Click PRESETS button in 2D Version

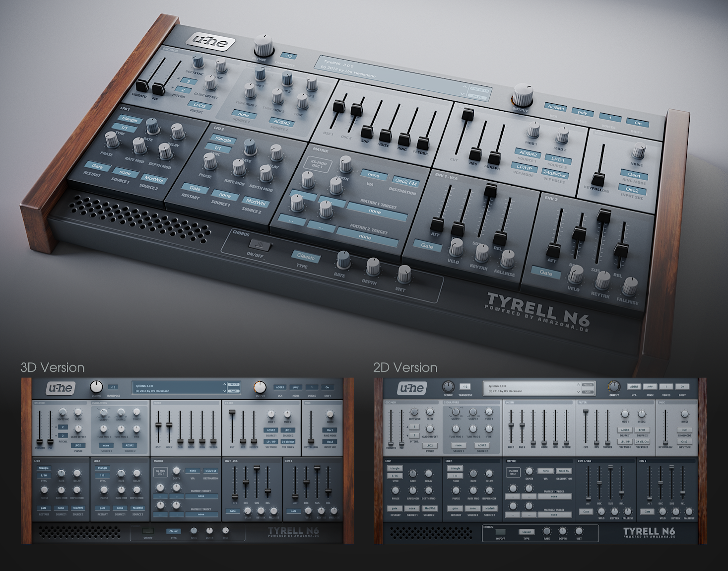[x=588, y=385]
